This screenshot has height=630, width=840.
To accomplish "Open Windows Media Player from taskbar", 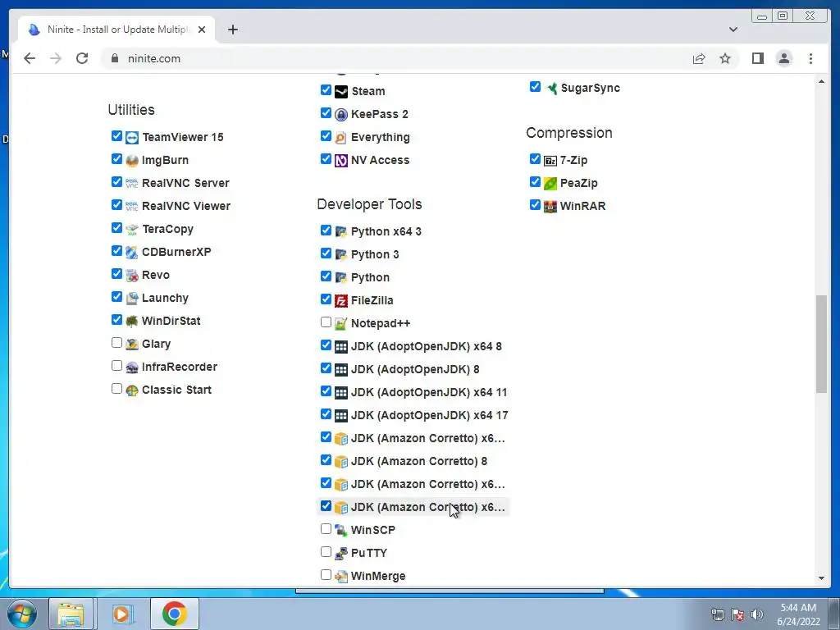I will pyautogui.click(x=121, y=614).
